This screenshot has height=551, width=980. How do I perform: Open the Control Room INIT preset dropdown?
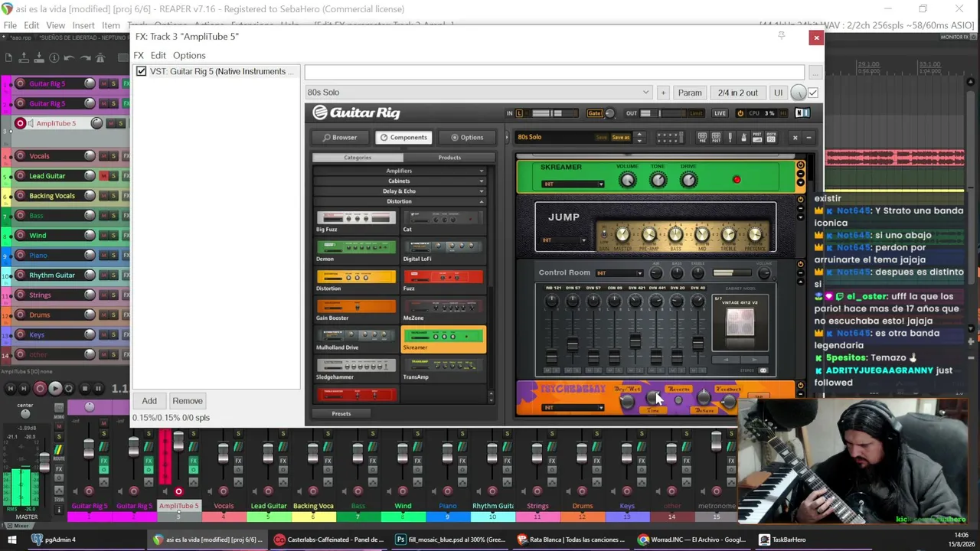[x=619, y=273]
